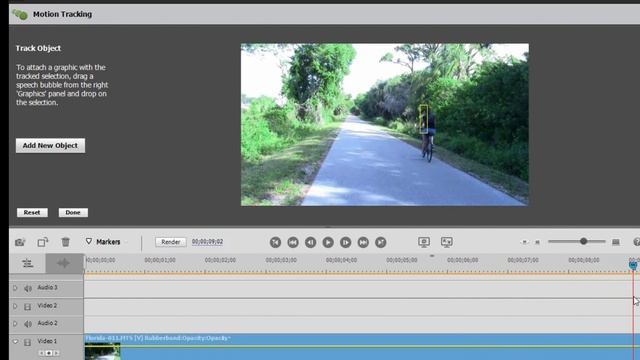Collapse the Video 1 track
Image resolution: width=640 pixels, height=360 pixels.
(x=15, y=342)
